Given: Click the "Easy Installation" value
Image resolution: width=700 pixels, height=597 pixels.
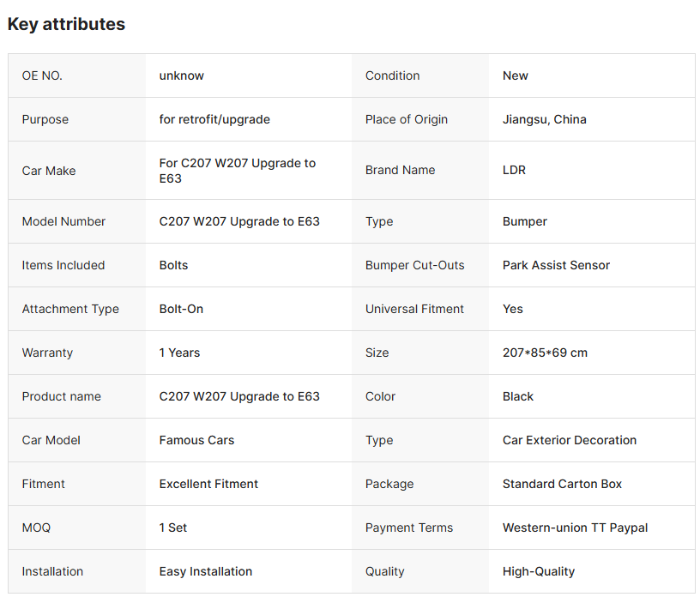Looking at the screenshot, I should pos(205,571).
